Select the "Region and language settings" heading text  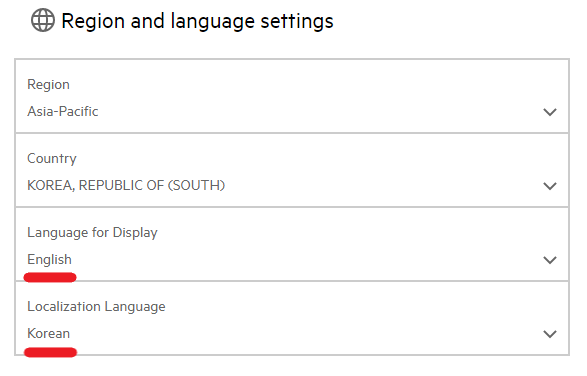click(x=197, y=21)
